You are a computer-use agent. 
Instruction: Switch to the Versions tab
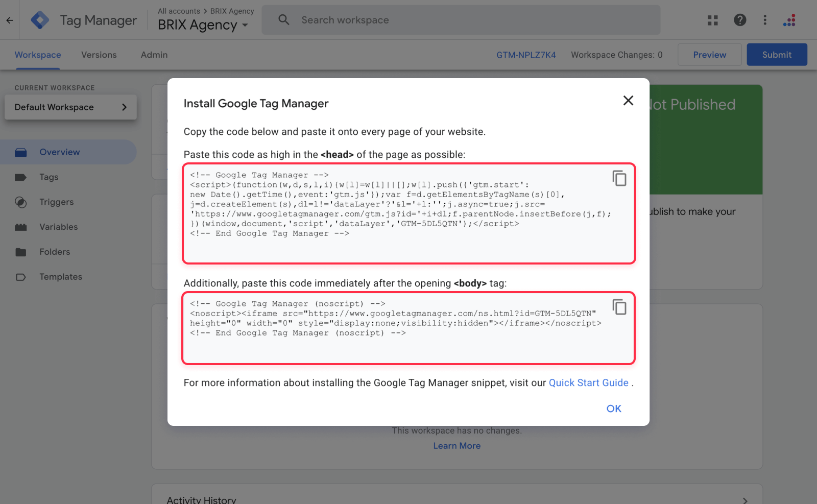point(99,55)
